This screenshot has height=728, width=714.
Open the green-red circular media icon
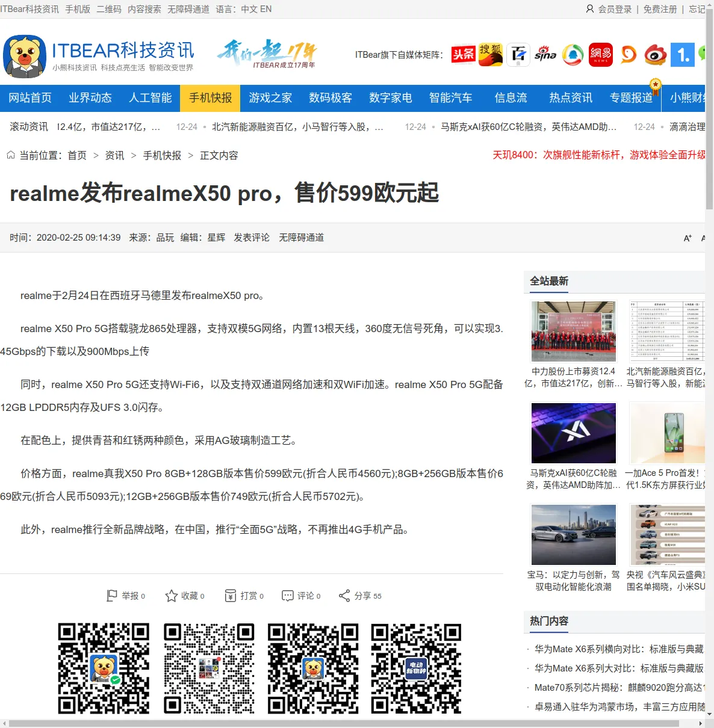tap(573, 55)
